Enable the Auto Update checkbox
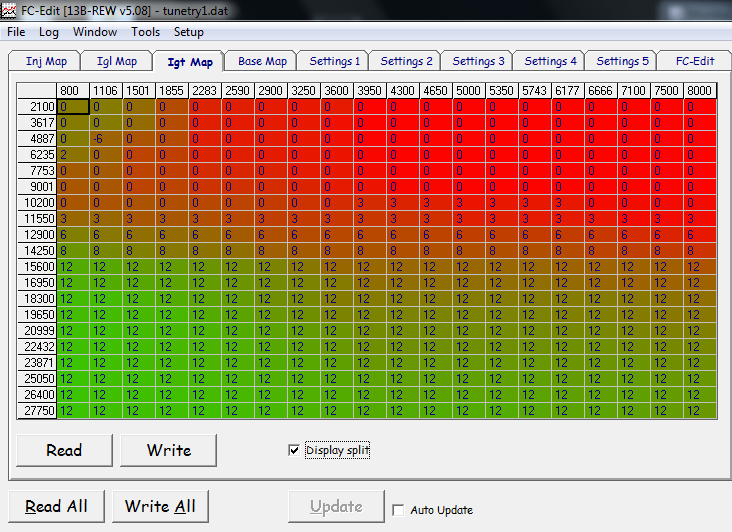The width and height of the screenshot is (732, 532). tap(398, 510)
